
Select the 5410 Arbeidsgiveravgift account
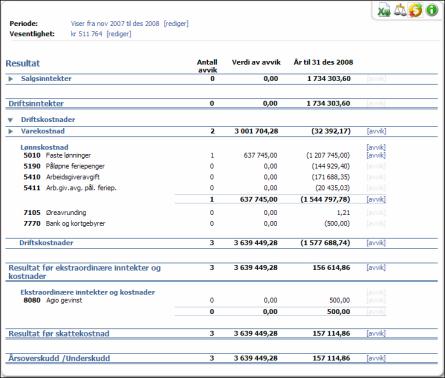tap(61, 177)
